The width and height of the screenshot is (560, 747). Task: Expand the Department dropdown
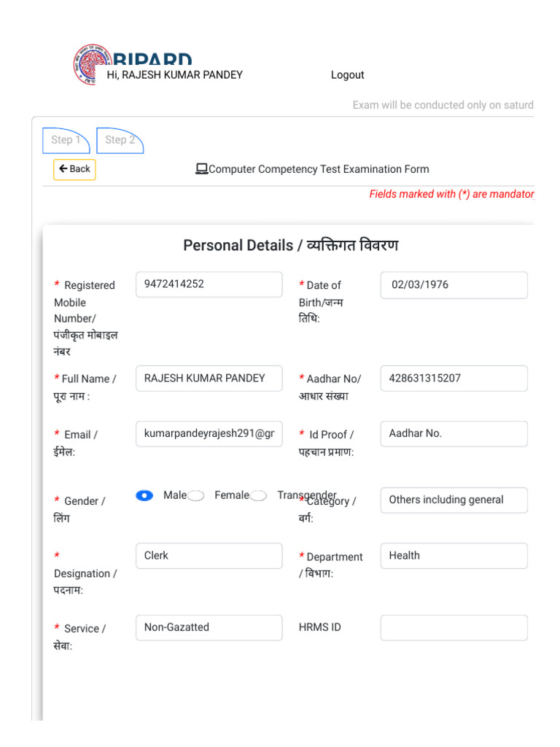(454, 556)
